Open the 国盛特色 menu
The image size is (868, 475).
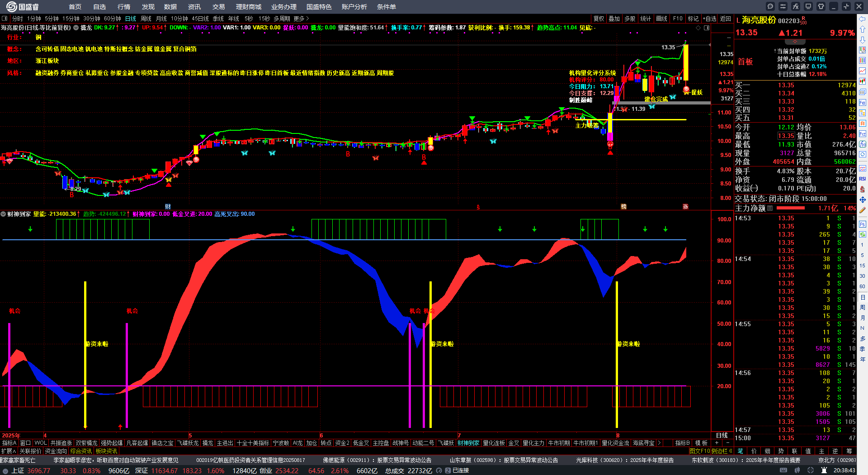(x=319, y=7)
